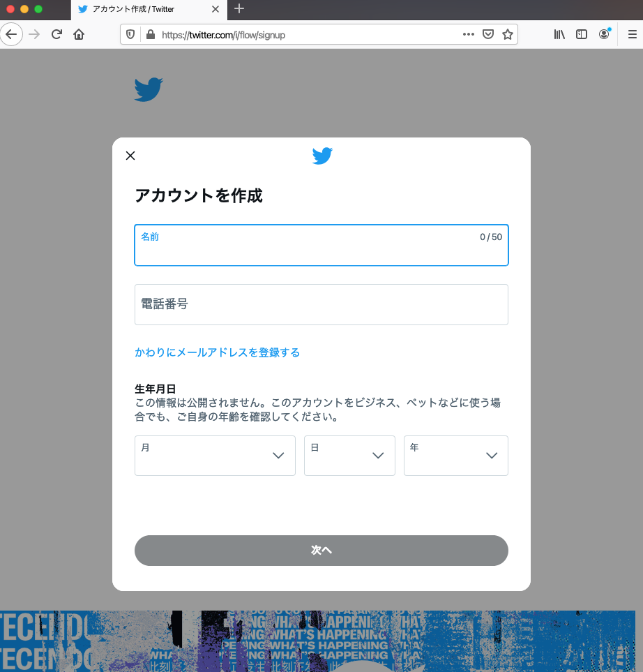View site security lock details

pyautogui.click(x=151, y=35)
